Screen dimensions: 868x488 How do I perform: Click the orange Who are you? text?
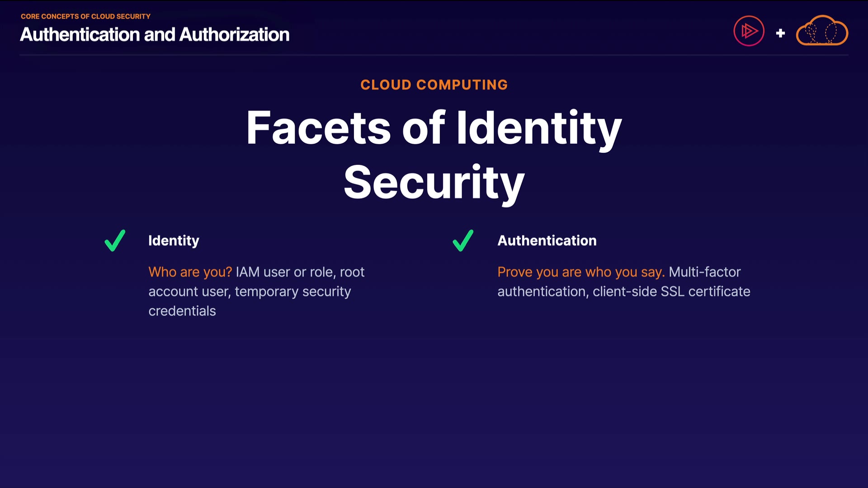tap(190, 272)
